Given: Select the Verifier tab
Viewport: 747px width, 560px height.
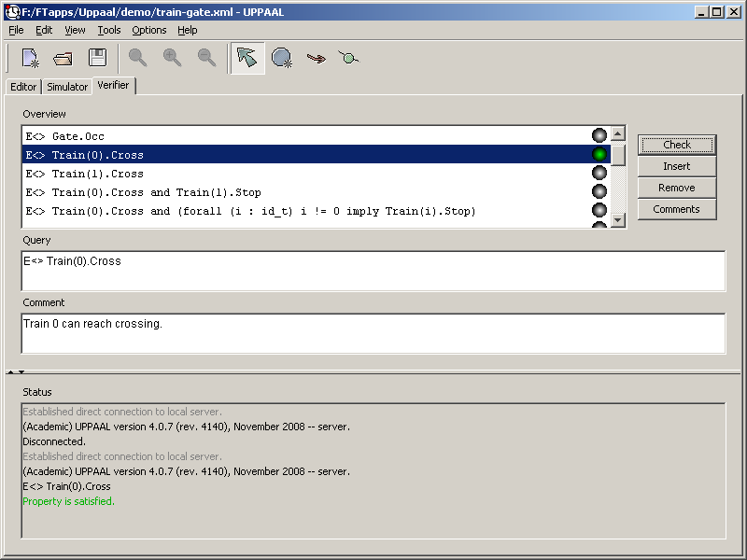Looking at the screenshot, I should point(113,85).
